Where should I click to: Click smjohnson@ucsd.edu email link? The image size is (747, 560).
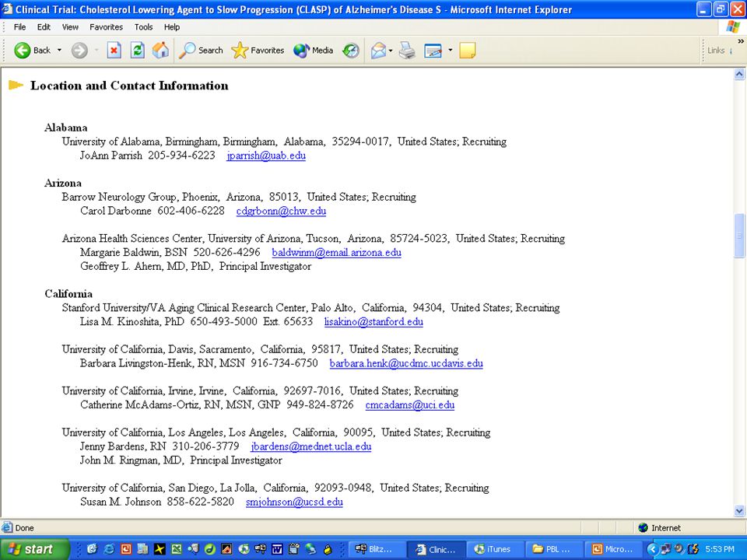pos(294,502)
